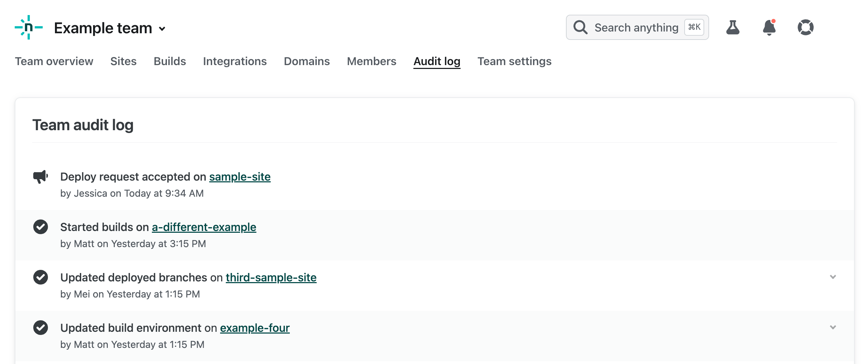Image resolution: width=868 pixels, height=364 pixels.
Task: Open the Builds tab
Action: point(170,61)
